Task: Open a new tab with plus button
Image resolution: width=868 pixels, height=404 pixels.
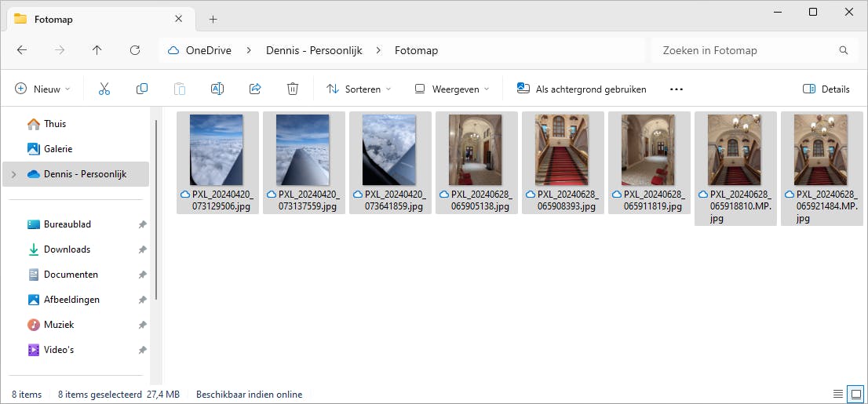Action: [x=213, y=19]
